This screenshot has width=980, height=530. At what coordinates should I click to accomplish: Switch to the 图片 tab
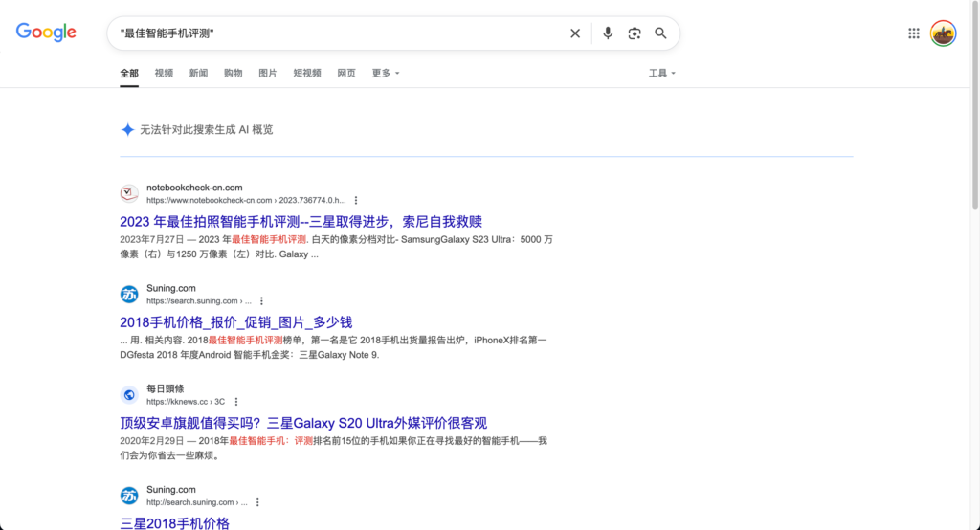[x=268, y=73]
